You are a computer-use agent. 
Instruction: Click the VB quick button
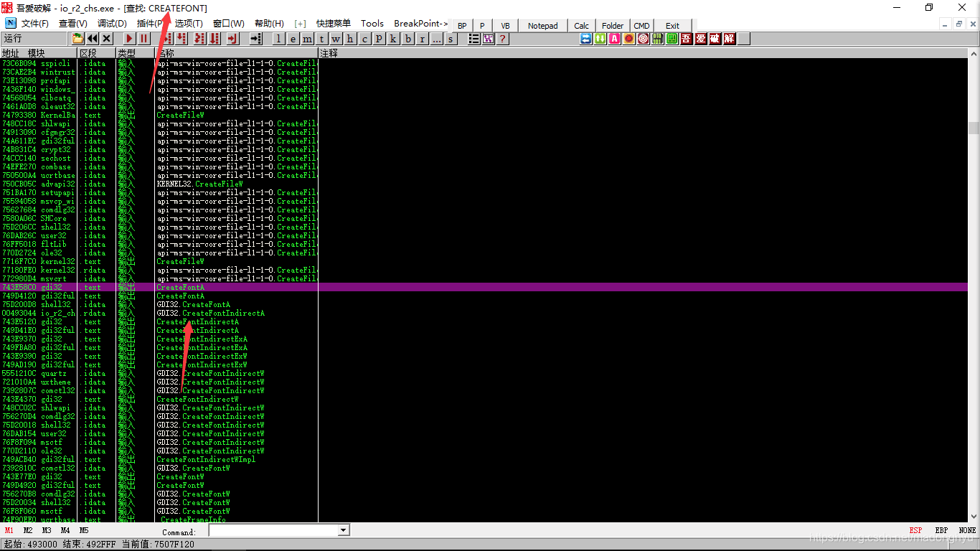505,26
